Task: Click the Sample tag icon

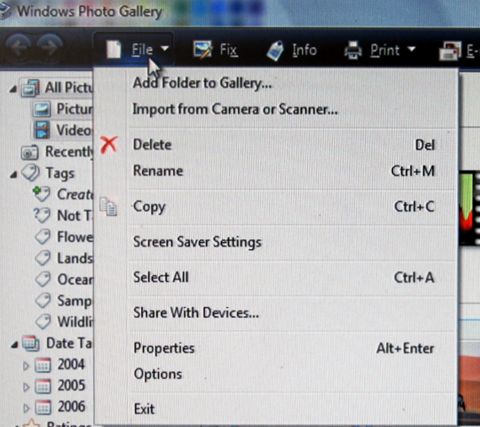Action: coord(43,301)
